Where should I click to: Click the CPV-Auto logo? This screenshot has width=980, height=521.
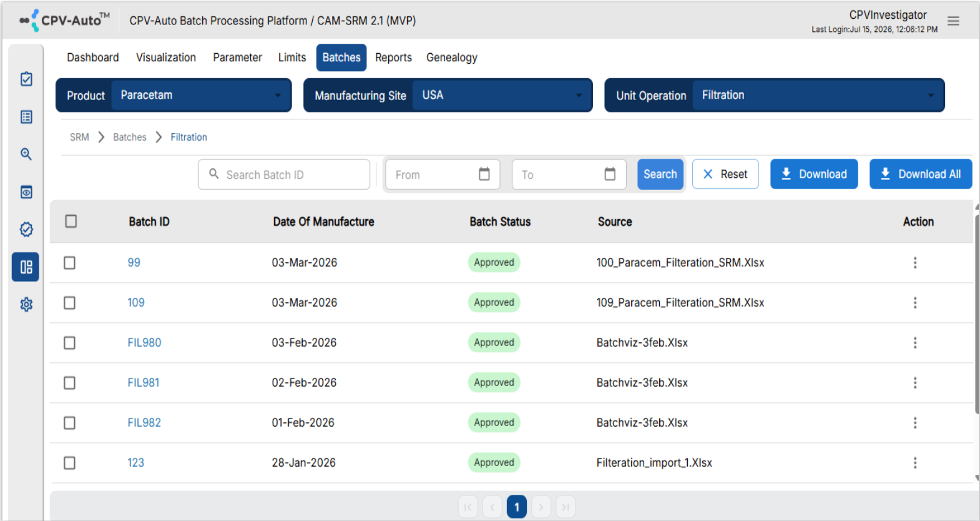pos(65,20)
